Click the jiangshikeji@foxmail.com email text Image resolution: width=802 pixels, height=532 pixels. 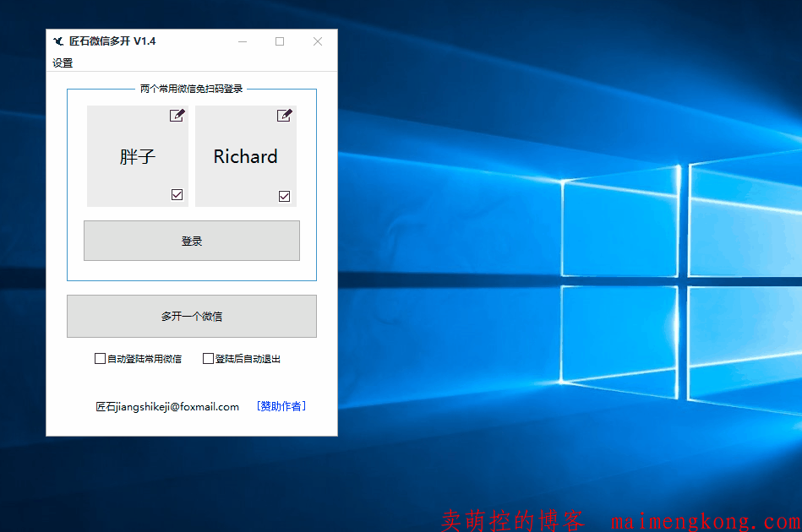[167, 407]
